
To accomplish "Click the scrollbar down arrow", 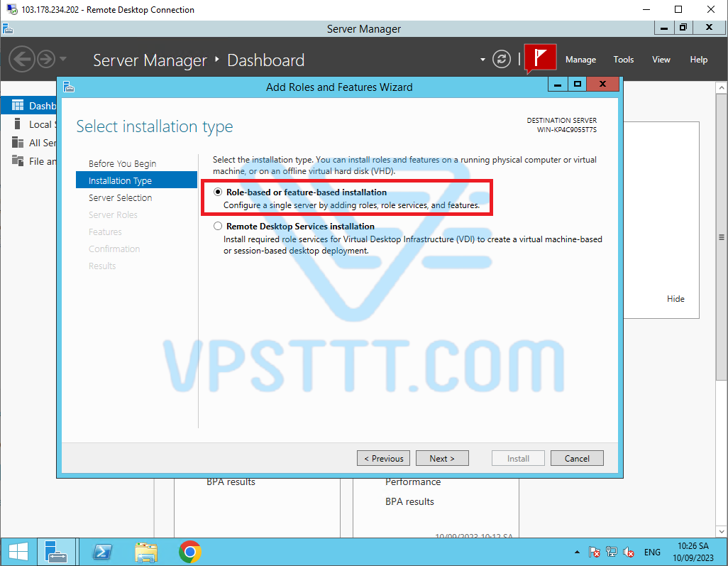I will [x=721, y=530].
